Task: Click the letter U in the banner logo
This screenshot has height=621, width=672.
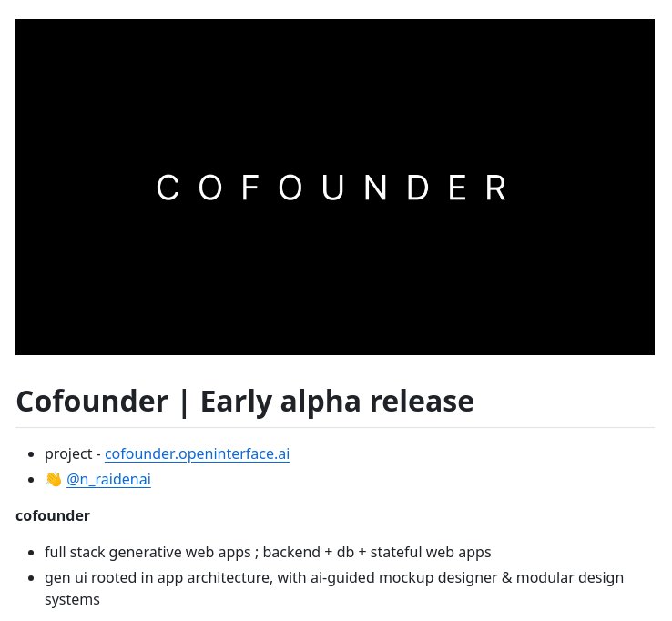Action: click(333, 188)
